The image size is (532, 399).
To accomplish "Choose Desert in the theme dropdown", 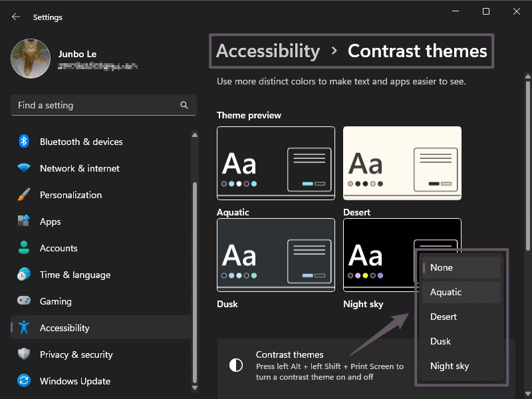I will [462, 317].
